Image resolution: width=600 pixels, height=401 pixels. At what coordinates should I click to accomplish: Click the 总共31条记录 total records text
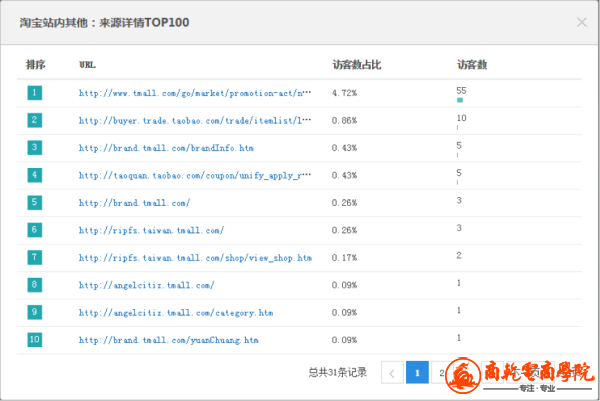pyautogui.click(x=338, y=372)
